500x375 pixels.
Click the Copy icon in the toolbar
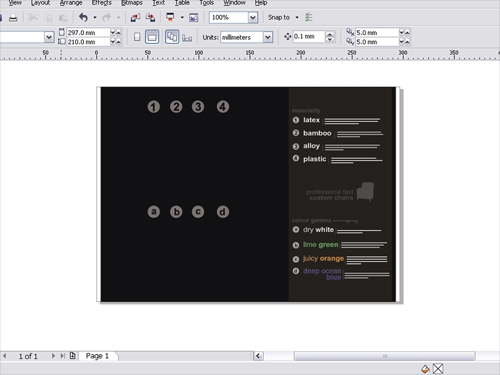pos(49,18)
